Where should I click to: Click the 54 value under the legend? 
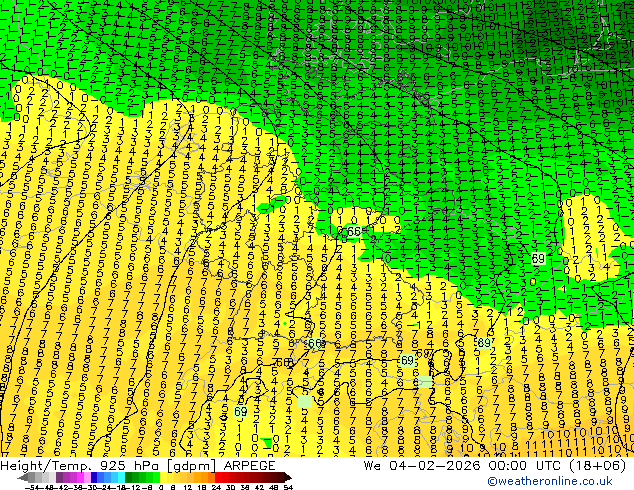pyautogui.click(x=288, y=488)
